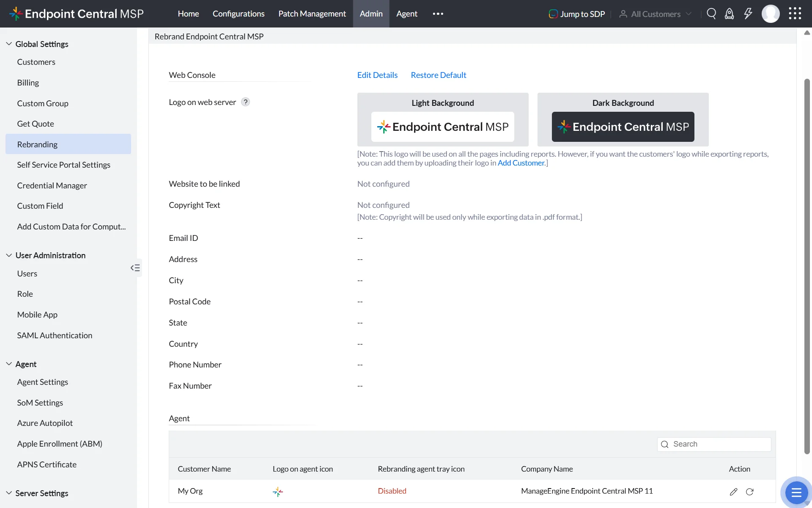Viewport: 812px width, 508px height.
Task: Open the Configurations tab
Action: (239, 14)
